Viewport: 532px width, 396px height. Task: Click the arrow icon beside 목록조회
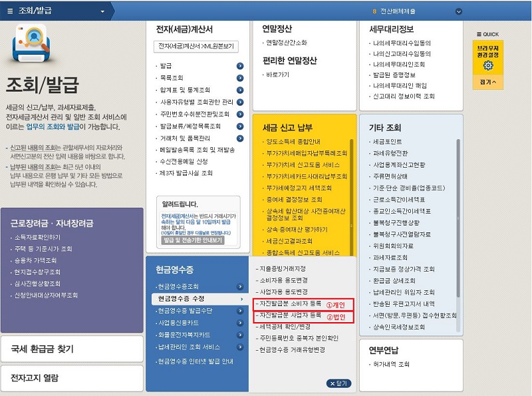tap(240, 78)
